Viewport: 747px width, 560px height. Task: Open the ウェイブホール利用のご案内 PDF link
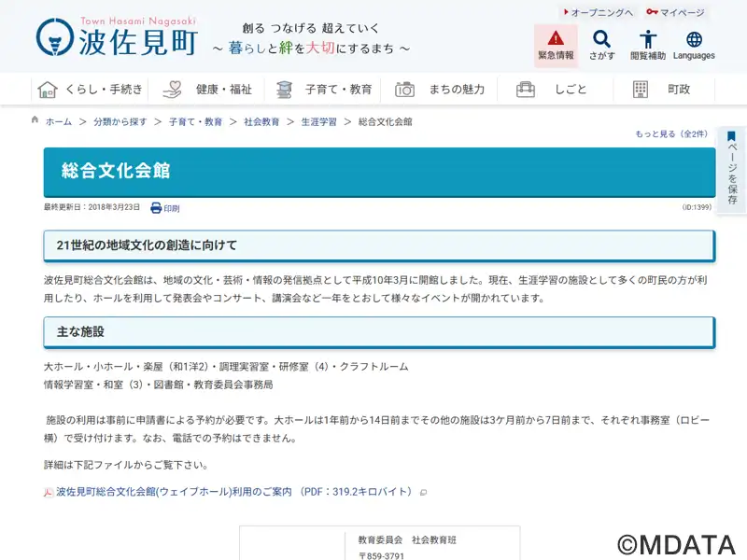(233, 491)
